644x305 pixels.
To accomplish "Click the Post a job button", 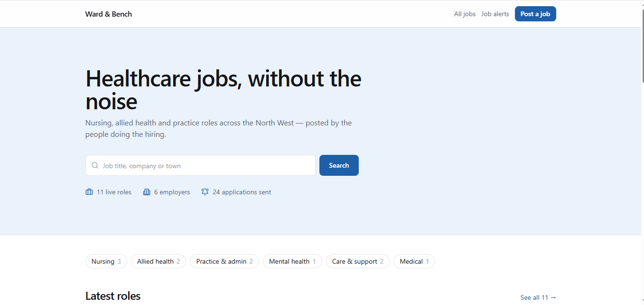I will pyautogui.click(x=535, y=14).
